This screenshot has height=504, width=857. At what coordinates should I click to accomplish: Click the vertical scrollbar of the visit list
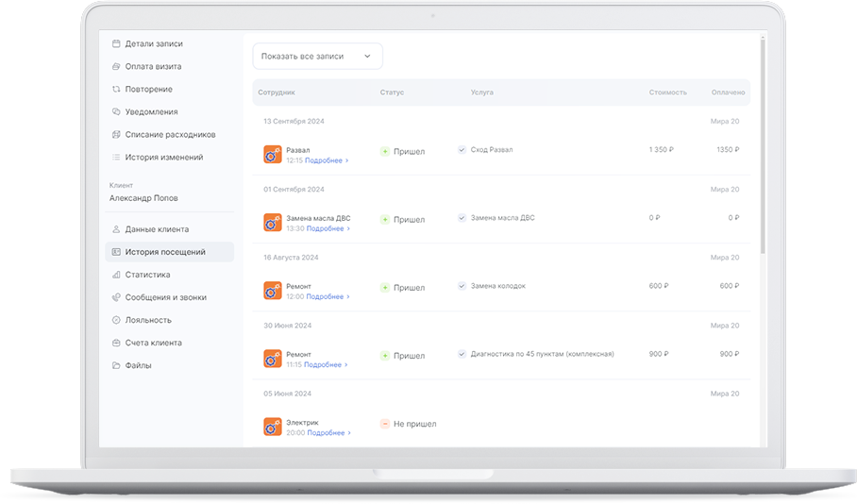point(763,144)
